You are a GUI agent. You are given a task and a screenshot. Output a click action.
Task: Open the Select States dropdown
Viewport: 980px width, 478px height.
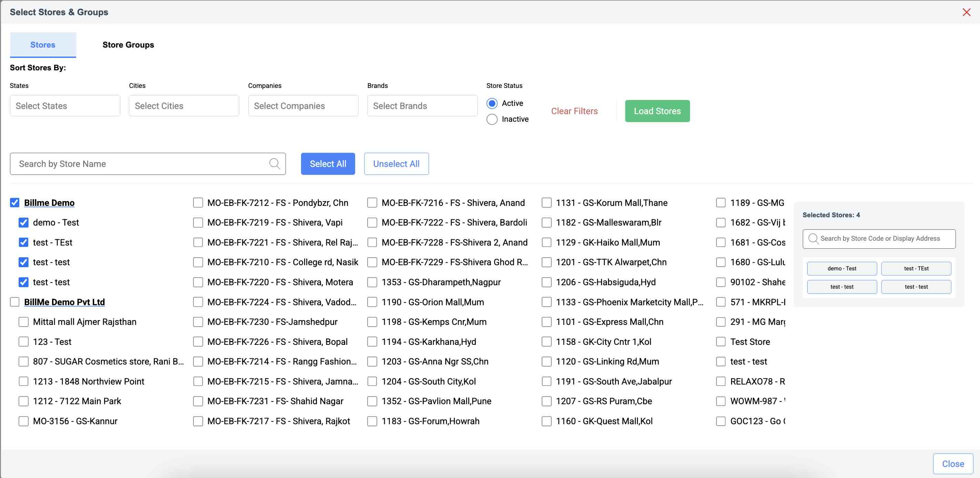coord(65,106)
